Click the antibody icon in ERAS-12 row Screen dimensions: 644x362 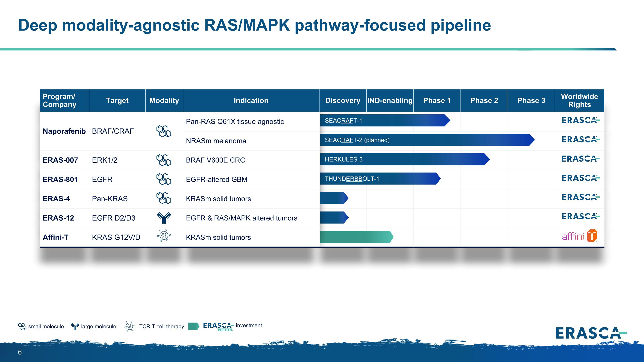coord(164,218)
